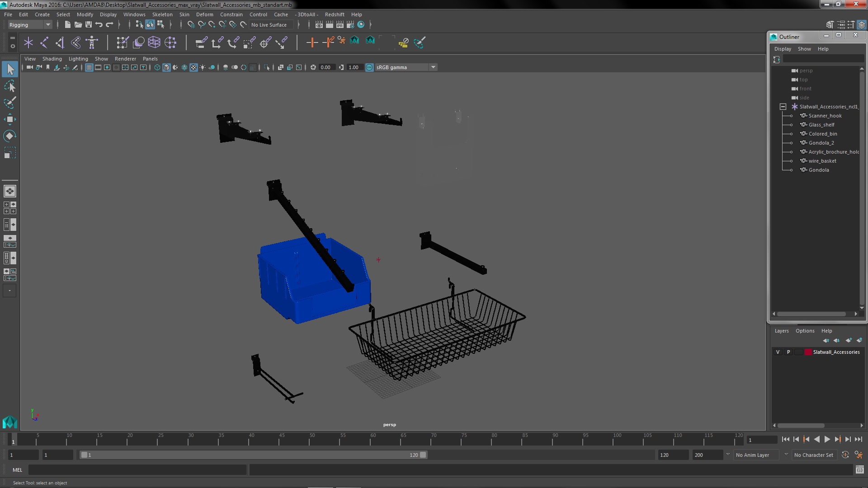Choose the Scale tool in toolbox
This screenshot has width=868, height=488.
tap(10, 153)
